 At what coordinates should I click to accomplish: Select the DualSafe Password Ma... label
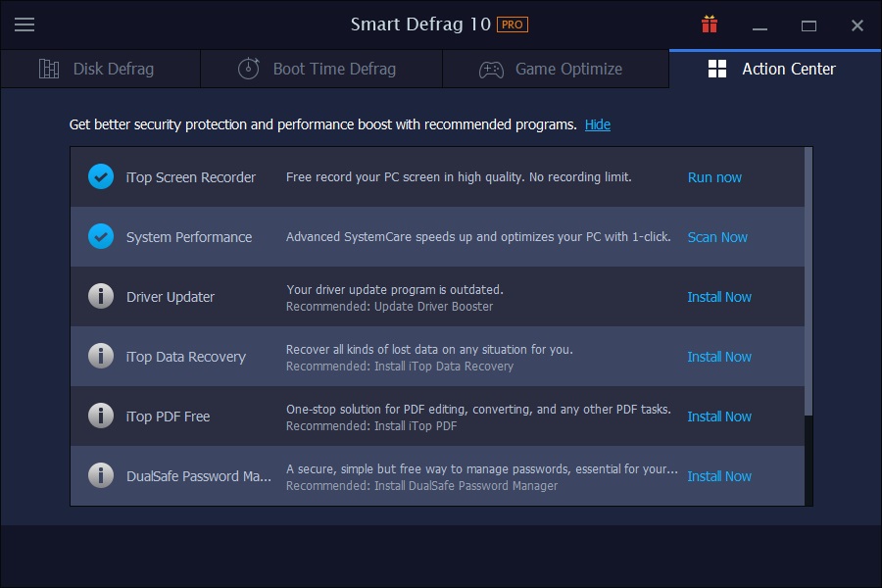(x=199, y=476)
